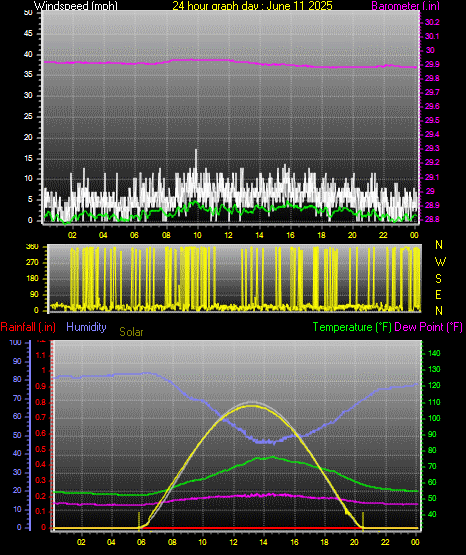Image resolution: width=466 pixels, height=555 pixels.
Task: Click the Dew Point (°F) legend label
Action: tap(428, 327)
